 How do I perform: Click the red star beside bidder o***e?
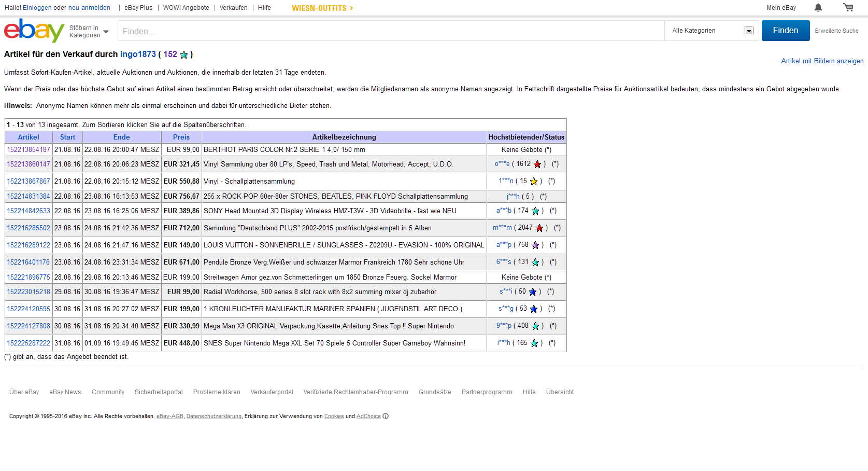point(537,164)
